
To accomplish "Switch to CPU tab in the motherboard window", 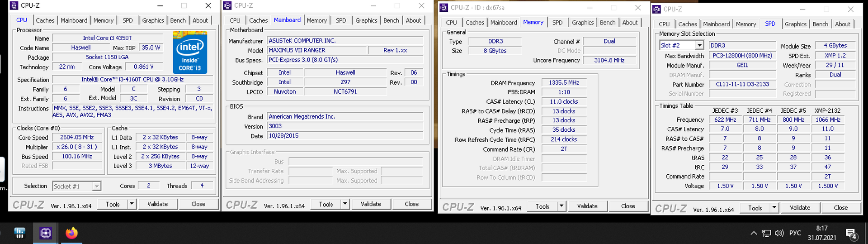I will click(x=235, y=20).
